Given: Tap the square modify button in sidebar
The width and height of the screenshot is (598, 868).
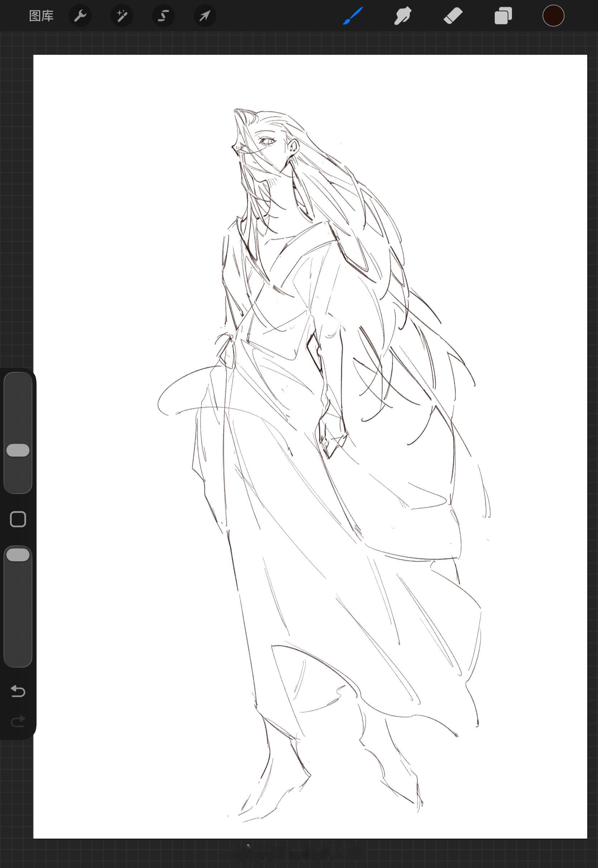Looking at the screenshot, I should coord(18,519).
